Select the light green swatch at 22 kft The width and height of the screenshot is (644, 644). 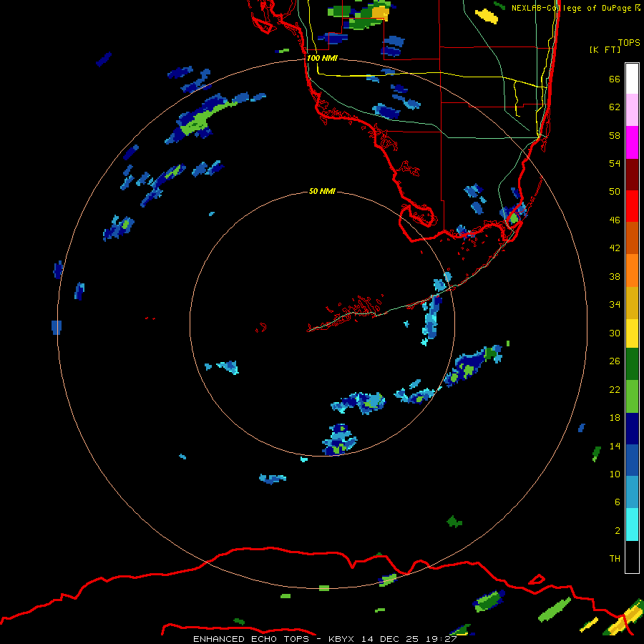[x=632, y=396]
